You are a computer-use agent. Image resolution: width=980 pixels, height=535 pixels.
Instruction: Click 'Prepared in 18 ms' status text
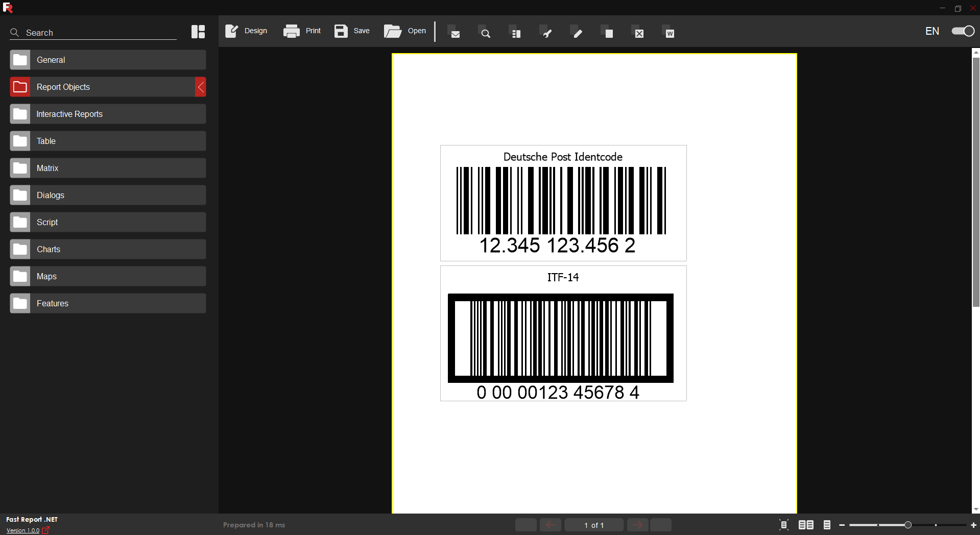click(254, 525)
